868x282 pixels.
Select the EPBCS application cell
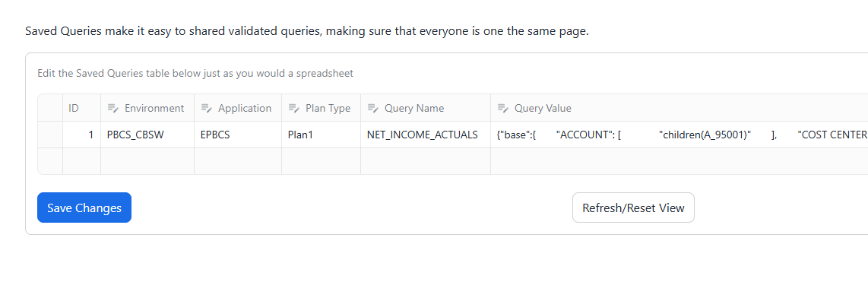[238, 135]
